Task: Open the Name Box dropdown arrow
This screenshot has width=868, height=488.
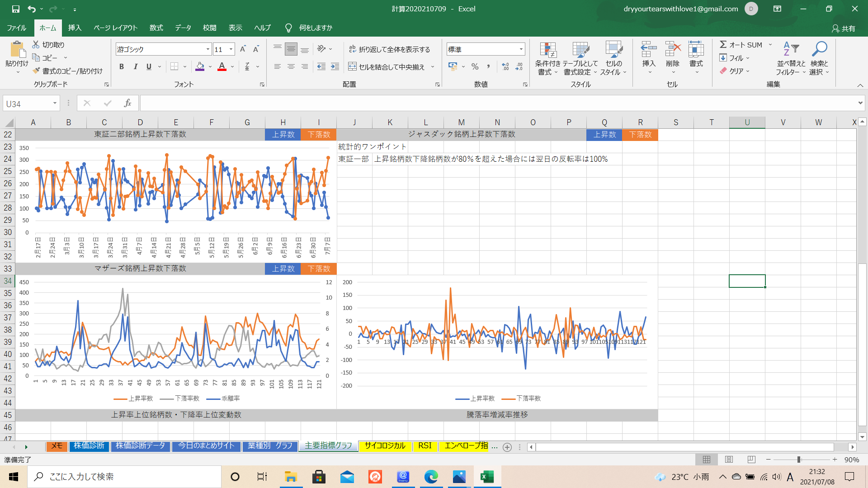Action: pyautogui.click(x=55, y=103)
